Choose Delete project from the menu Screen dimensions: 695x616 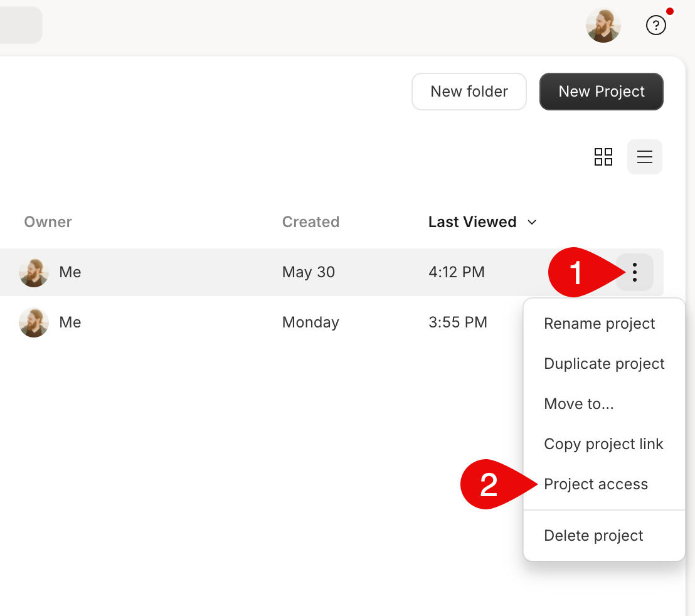click(593, 536)
